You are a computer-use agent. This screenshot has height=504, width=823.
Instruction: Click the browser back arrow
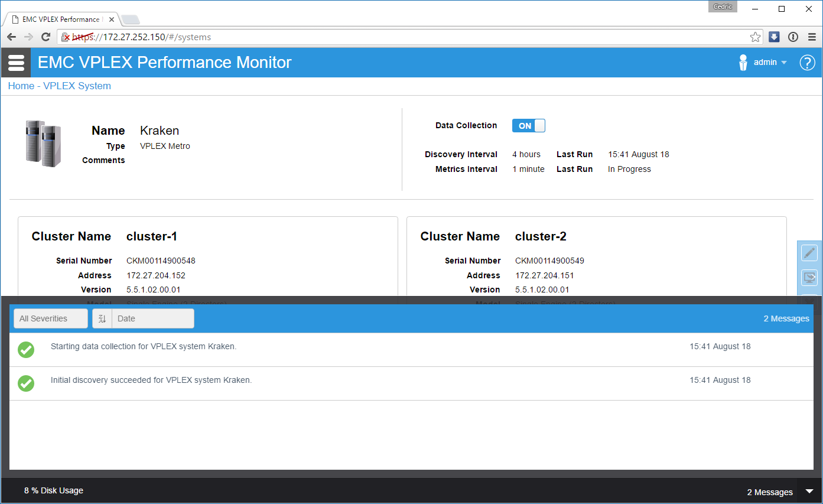12,37
